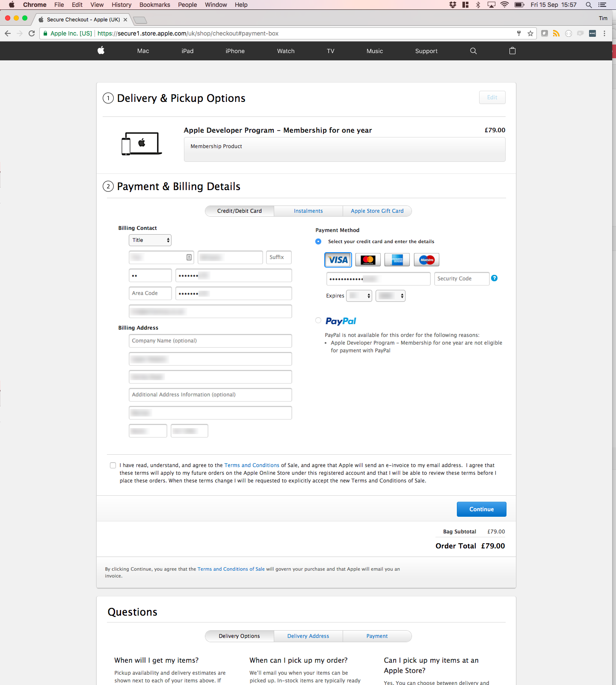Viewport: 616px width, 685px height.
Task: Click the Security Code help question icon
Action: pos(494,278)
